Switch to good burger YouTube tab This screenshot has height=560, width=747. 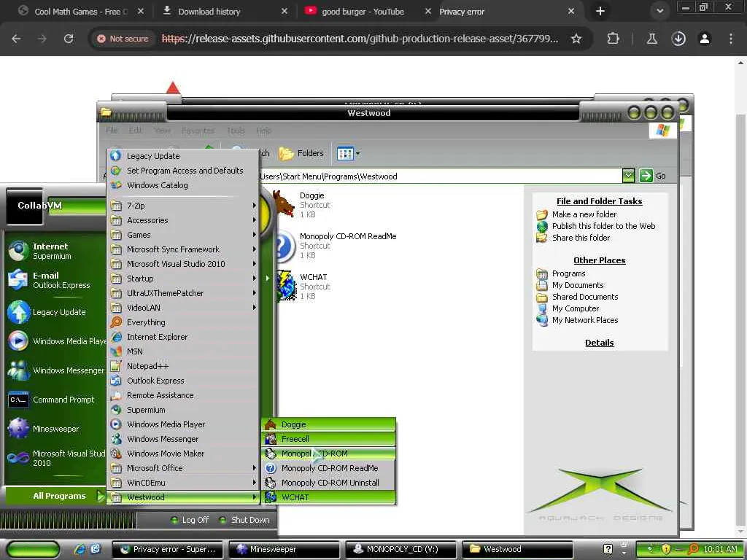(x=363, y=12)
